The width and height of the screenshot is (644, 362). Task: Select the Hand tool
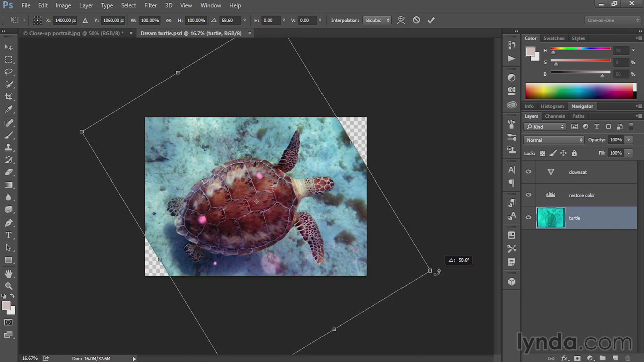point(9,274)
